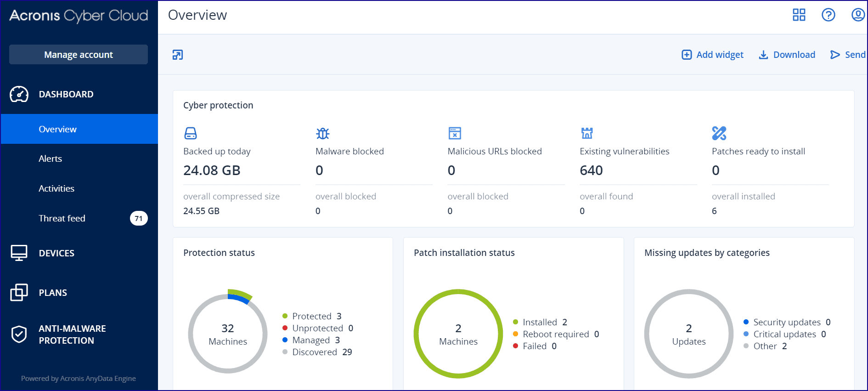The image size is (868, 391).
Task: Click the Cyber protection widget title
Action: point(218,105)
